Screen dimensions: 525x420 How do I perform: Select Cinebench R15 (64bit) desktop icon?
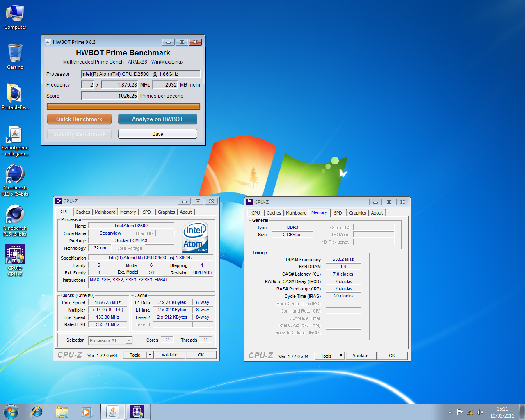click(15, 221)
